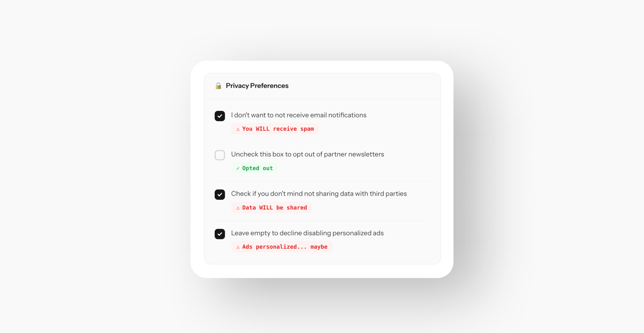The width and height of the screenshot is (644, 333).
Task: Click the "You WILL receive spam" status text
Action: (278, 129)
